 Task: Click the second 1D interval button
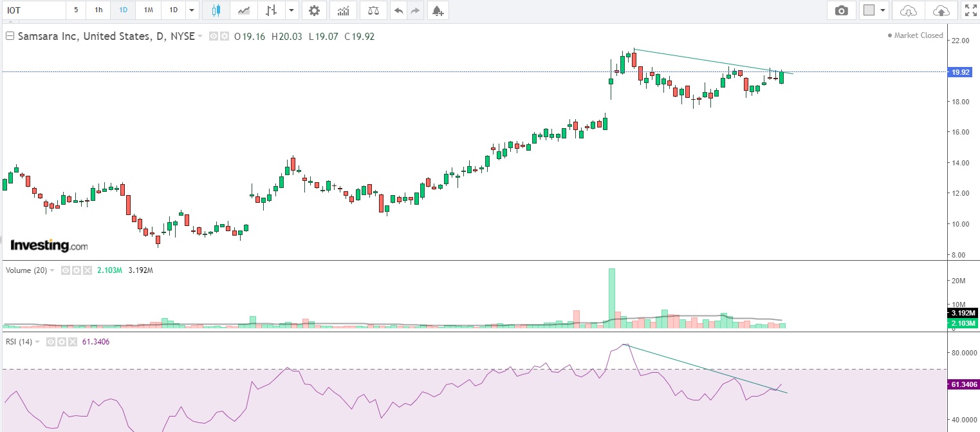(x=173, y=10)
